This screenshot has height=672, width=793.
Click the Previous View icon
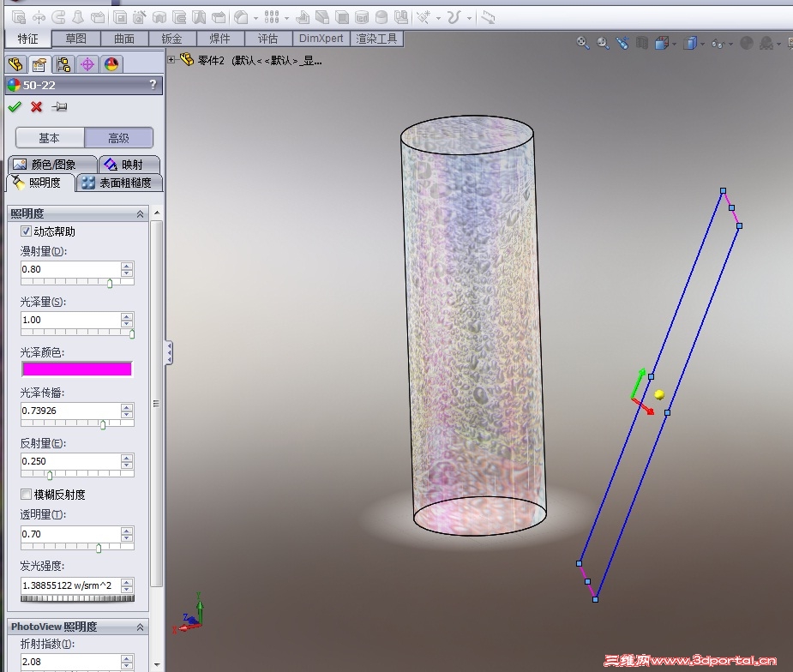tap(622, 43)
